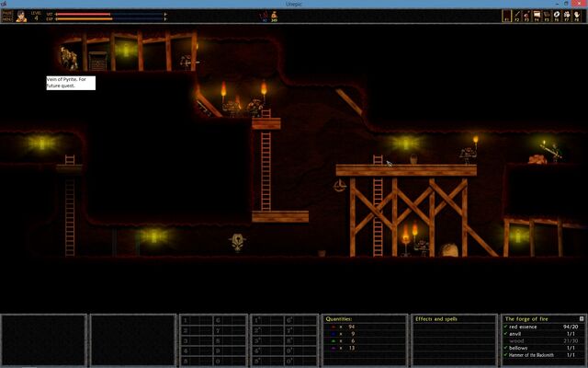The height and width of the screenshot is (368, 588).
Task: Select hotkey slot 6
Action: (x=230, y=320)
